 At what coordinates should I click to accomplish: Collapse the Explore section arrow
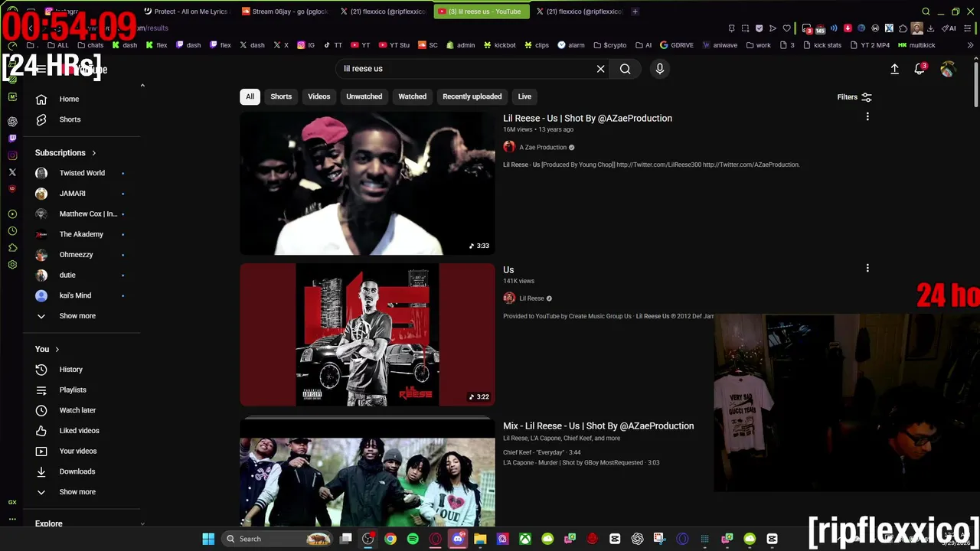(142, 523)
